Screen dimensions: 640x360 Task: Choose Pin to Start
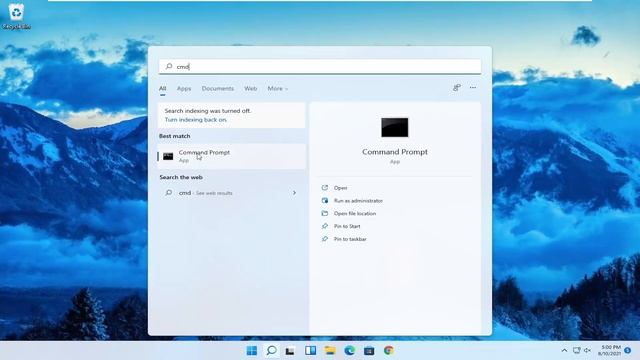click(x=347, y=226)
